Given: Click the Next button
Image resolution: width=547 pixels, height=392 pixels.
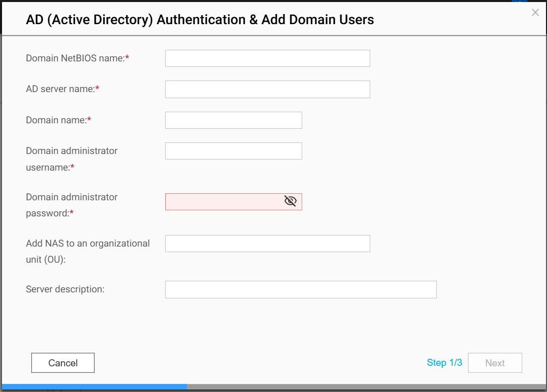Looking at the screenshot, I should (495, 363).
